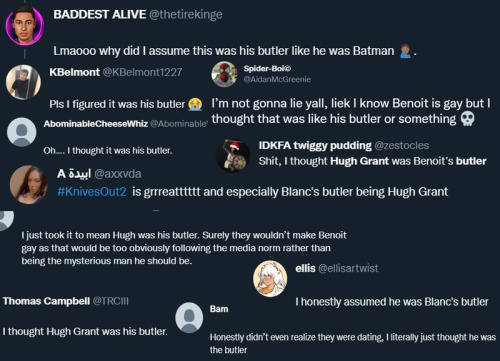The image size is (500, 361).
Task: Click the Bam display name
Action: (x=219, y=309)
